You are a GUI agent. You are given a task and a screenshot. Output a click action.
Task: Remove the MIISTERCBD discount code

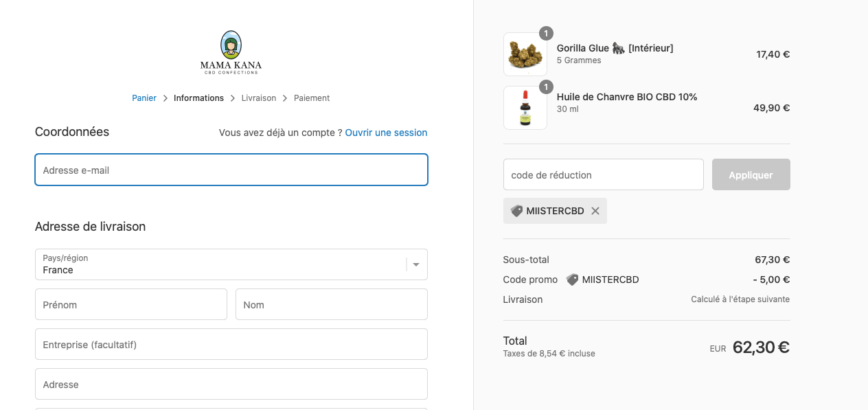(595, 211)
